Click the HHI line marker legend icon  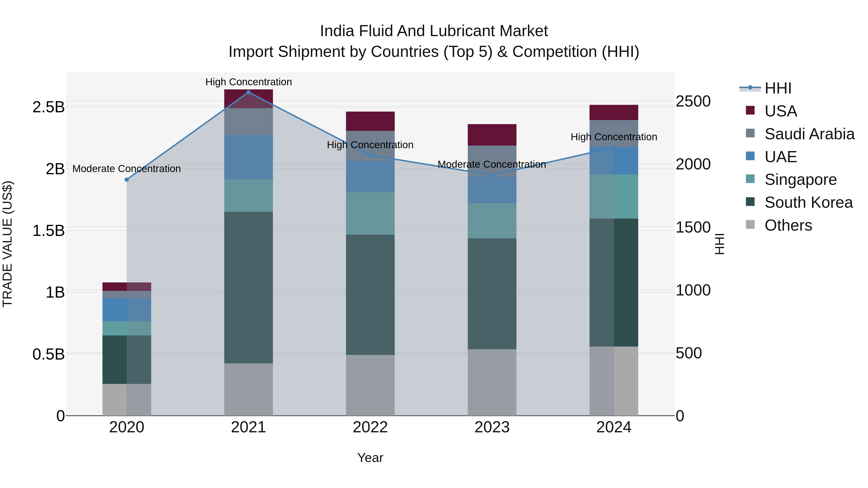pyautogui.click(x=750, y=88)
